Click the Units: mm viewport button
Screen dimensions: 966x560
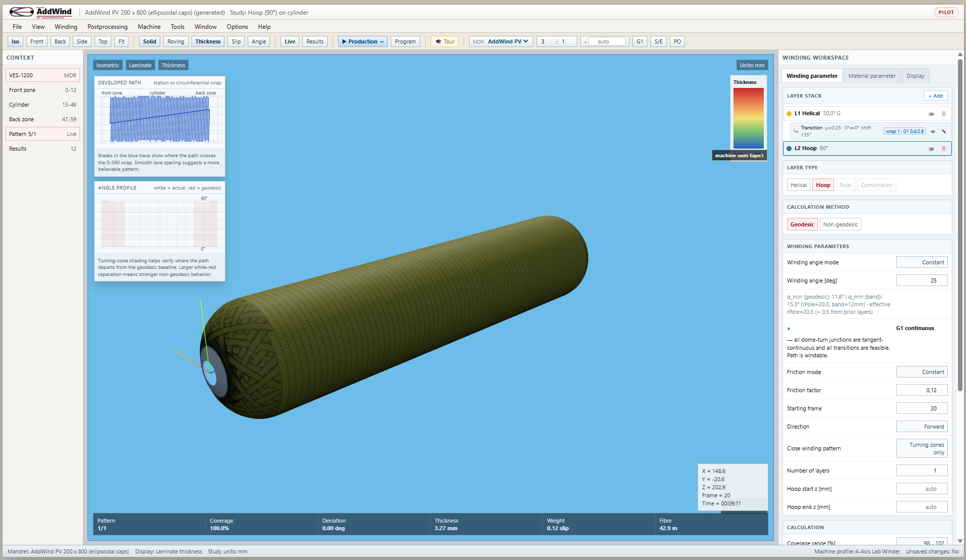pos(752,65)
